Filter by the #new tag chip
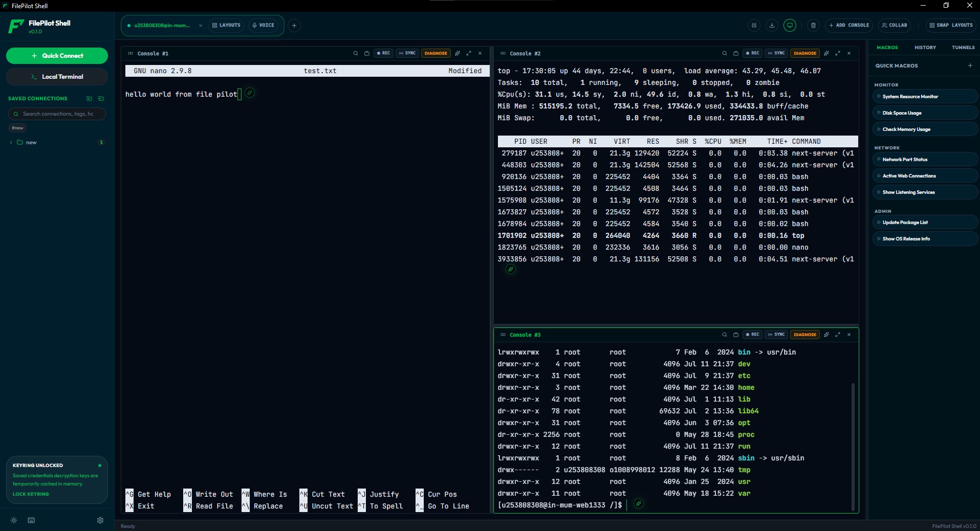The image size is (980, 531). coord(17,128)
